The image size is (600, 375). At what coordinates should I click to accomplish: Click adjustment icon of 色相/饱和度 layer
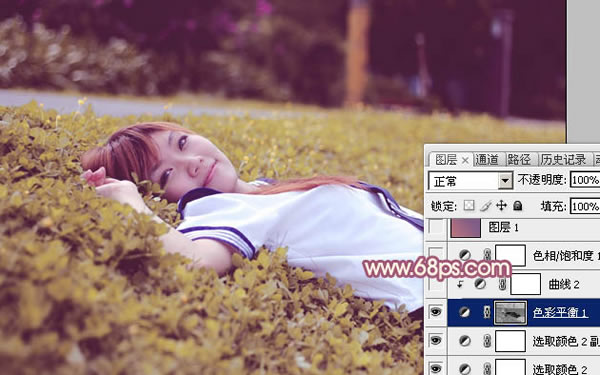pyautogui.click(x=465, y=255)
